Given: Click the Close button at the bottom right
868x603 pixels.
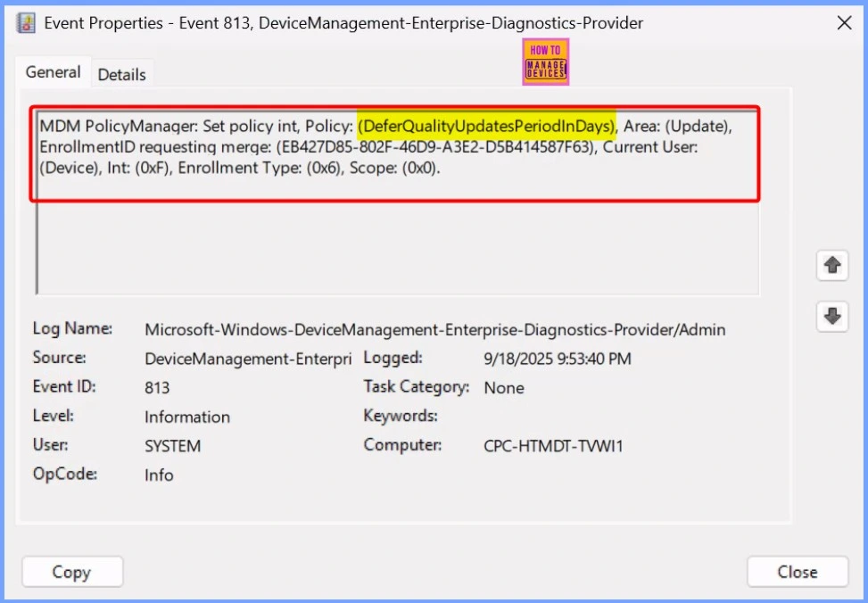Looking at the screenshot, I should 796,572.
